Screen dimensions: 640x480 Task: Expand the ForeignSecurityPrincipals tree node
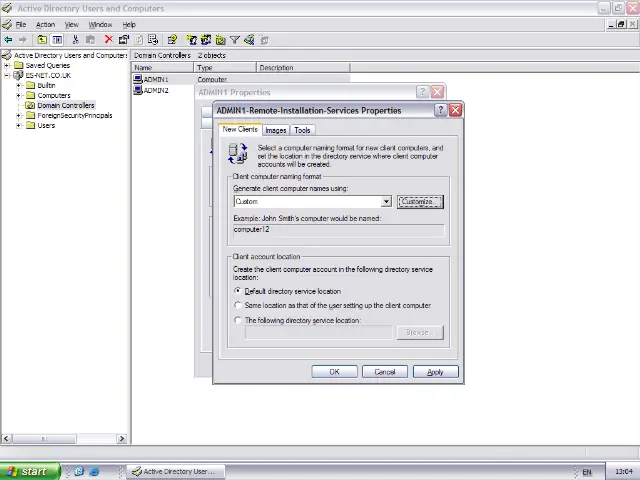point(19,115)
